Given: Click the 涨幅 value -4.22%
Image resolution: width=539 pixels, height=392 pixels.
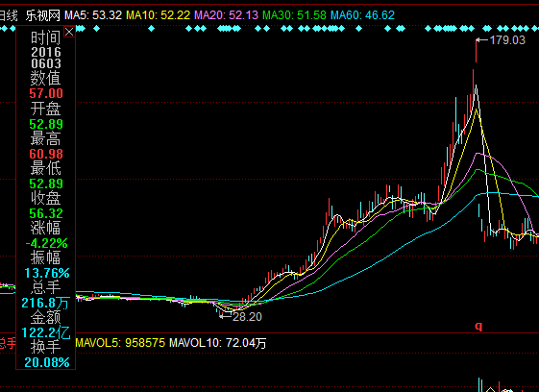Looking at the screenshot, I should coord(46,243).
